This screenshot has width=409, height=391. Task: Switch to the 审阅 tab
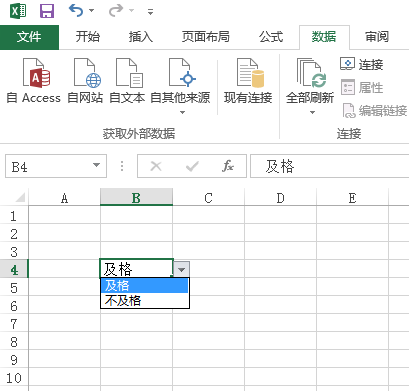tap(377, 36)
